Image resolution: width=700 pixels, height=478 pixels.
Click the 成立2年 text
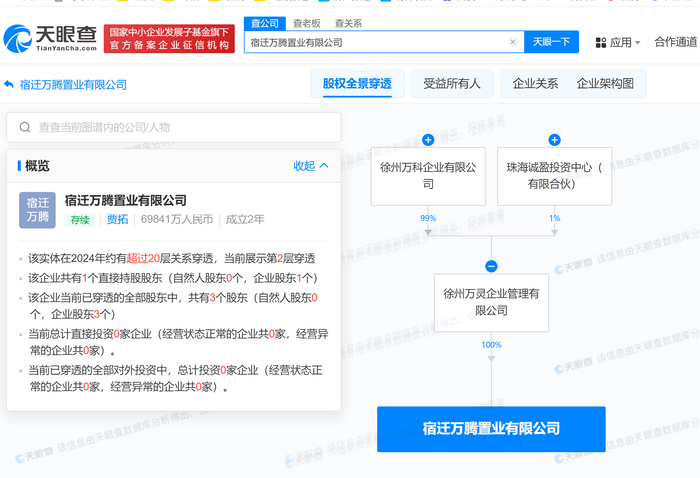pos(245,220)
